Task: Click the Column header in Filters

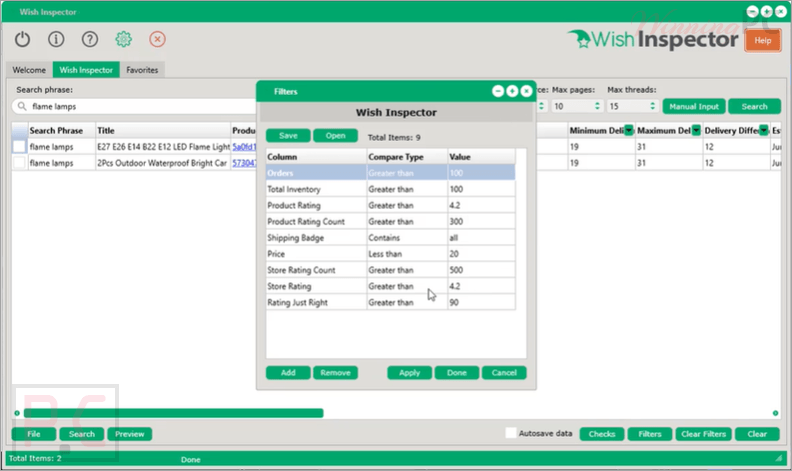Action: tap(316, 157)
